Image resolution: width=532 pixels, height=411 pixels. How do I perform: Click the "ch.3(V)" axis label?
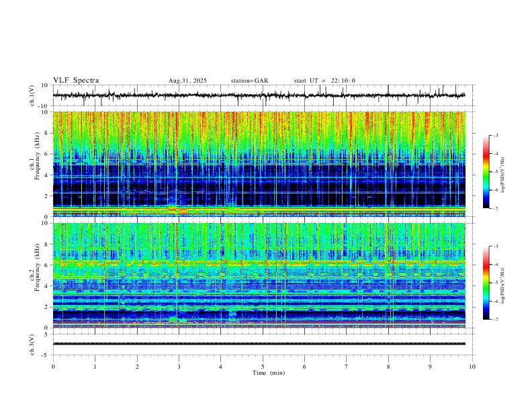pos(32,345)
